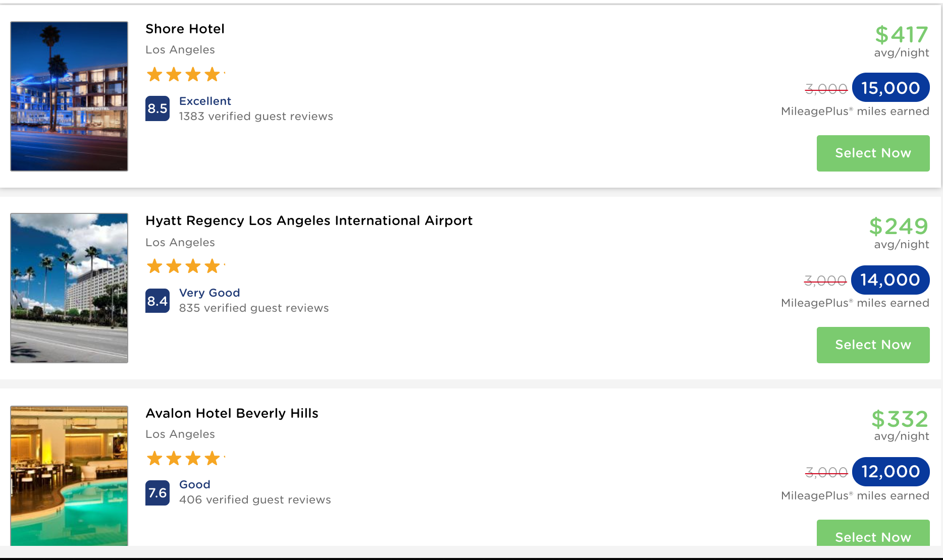Screen dimensions: 943x560
Task: View the Shore Hotel photo thumbnail
Action: click(x=69, y=96)
